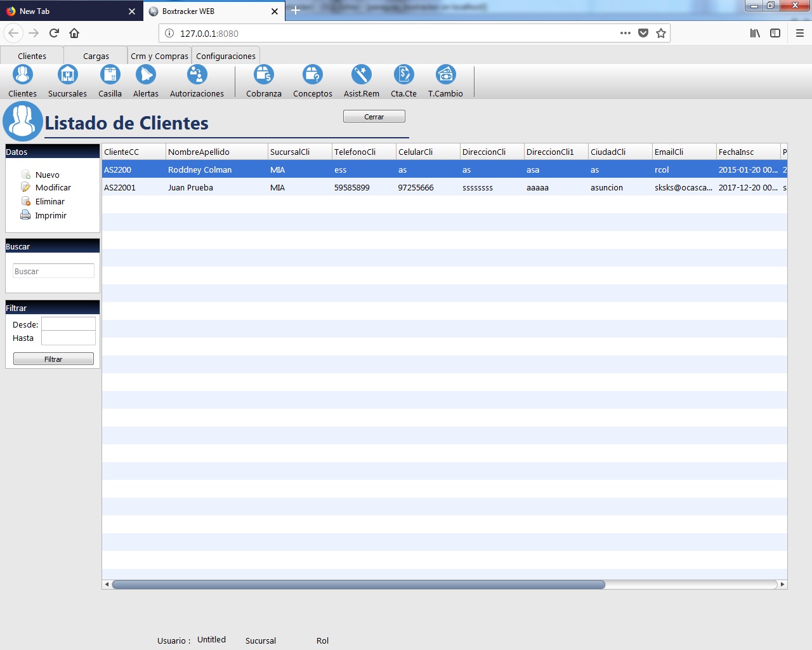Click Nuevo to add a client

[47, 175]
